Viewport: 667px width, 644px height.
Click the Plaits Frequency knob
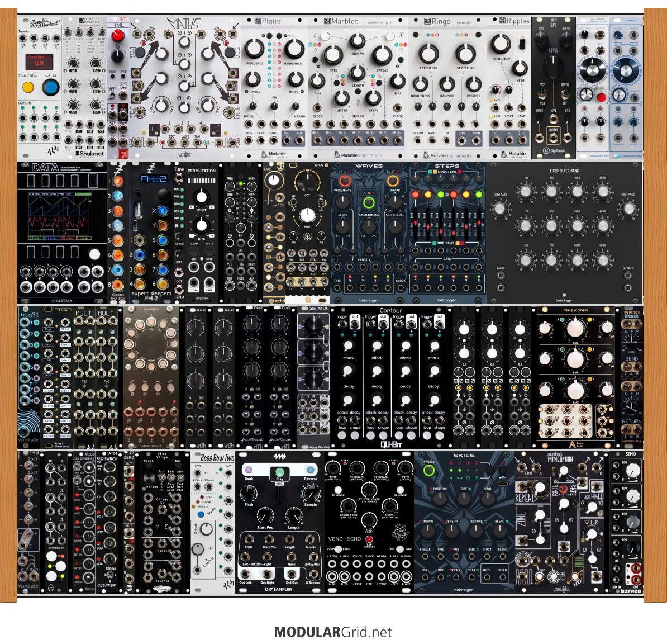254,49
